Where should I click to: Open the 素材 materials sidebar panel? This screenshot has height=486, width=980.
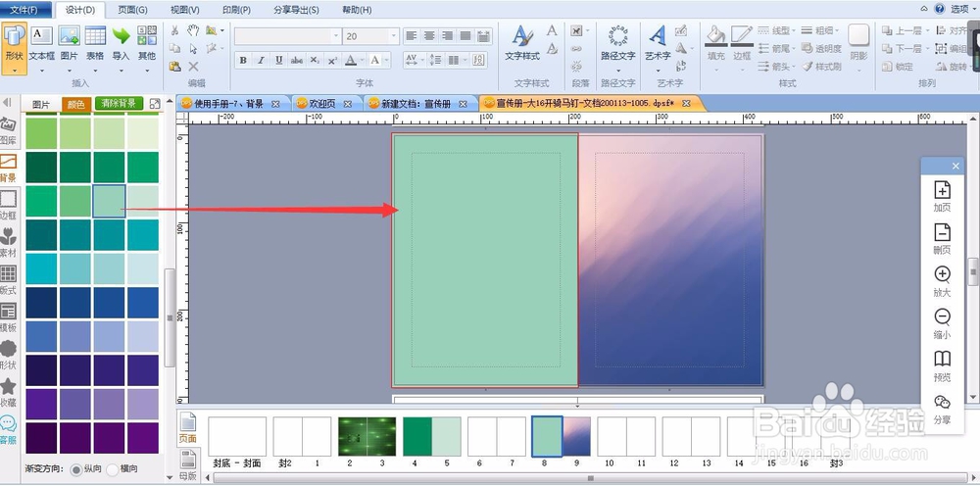8,244
